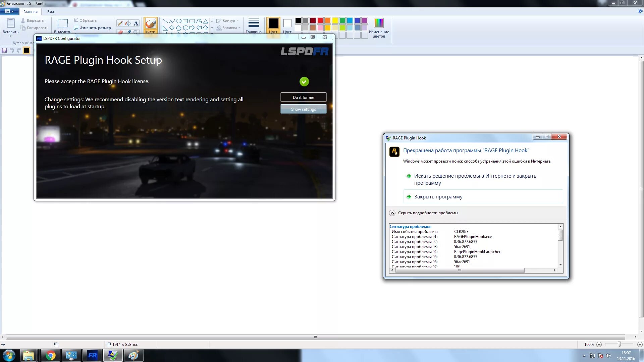644x362 pixels.
Task: Pick the purple palette swatch
Action: pos(365,20)
